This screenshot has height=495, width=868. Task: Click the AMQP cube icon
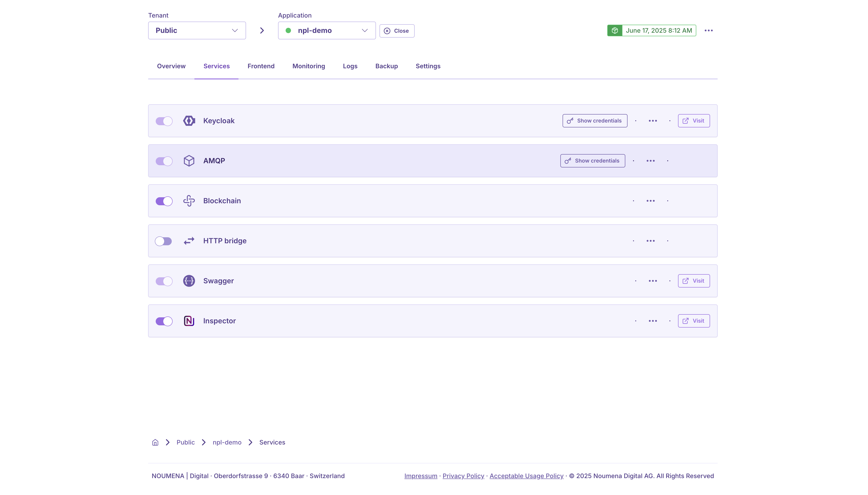[x=189, y=161]
